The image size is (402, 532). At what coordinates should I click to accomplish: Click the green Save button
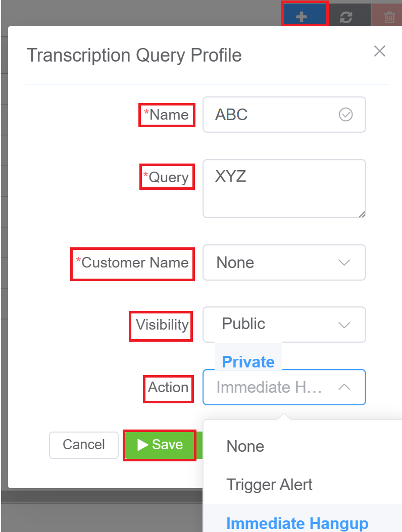point(160,445)
